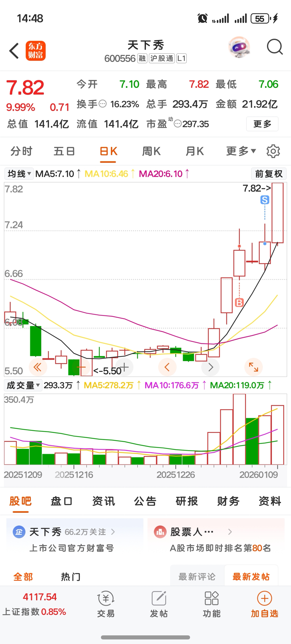This screenshot has width=291, height=644.
Task: Tap the 沪股通 badge
Action: click(x=162, y=58)
